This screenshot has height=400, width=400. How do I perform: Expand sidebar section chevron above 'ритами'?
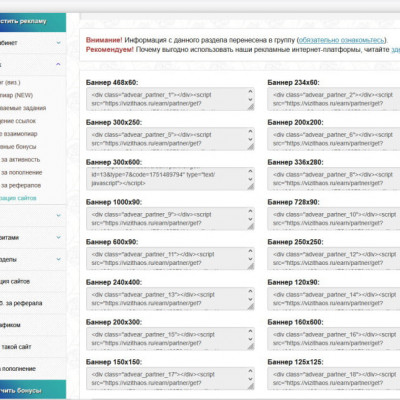(x=58, y=215)
